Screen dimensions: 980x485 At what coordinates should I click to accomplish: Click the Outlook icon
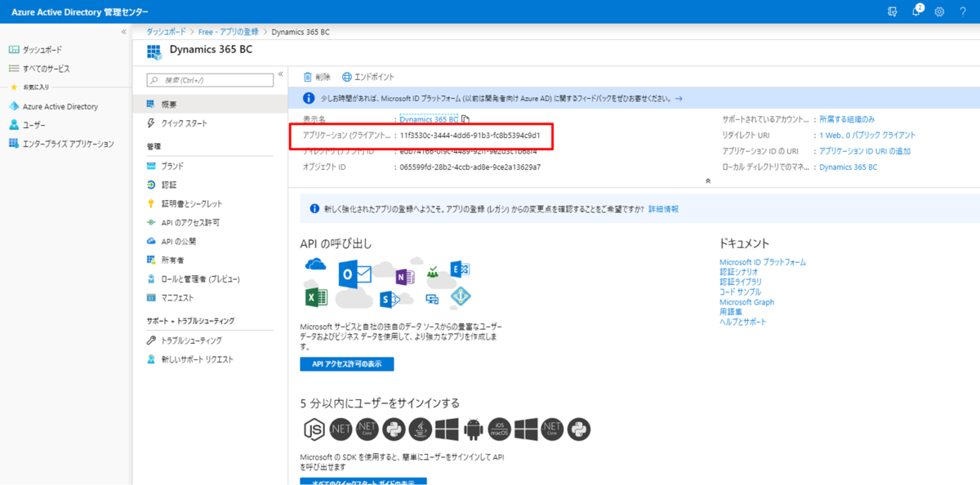point(354,274)
